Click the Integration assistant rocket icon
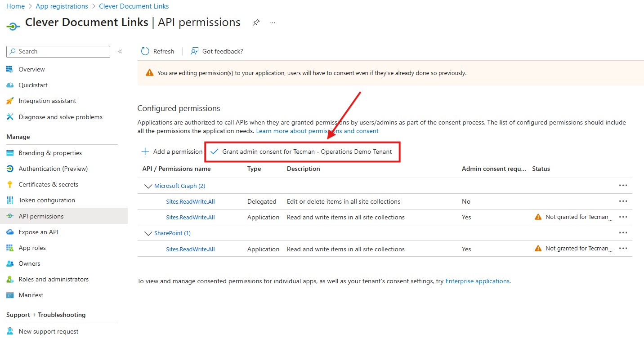This screenshot has height=352, width=644. [x=10, y=101]
